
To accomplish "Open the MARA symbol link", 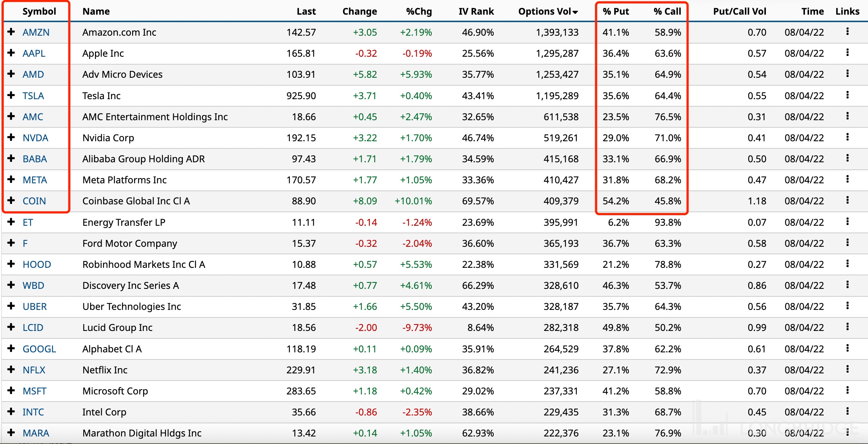I will (x=36, y=433).
